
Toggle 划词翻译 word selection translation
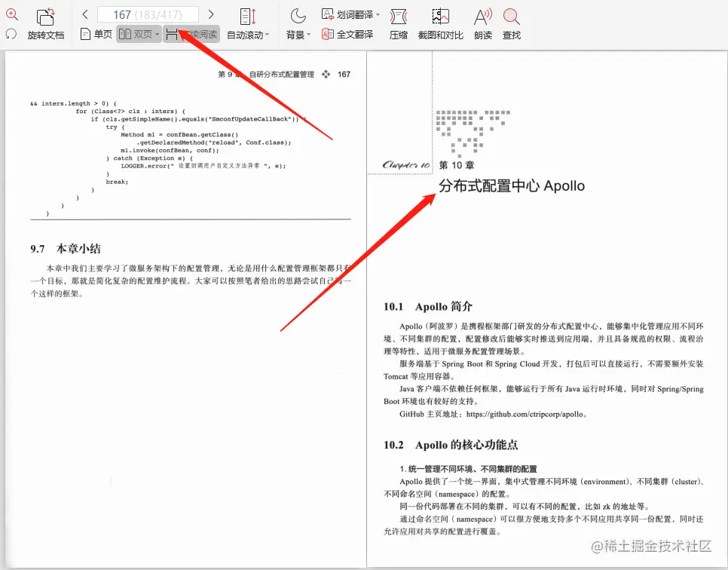[x=347, y=14]
